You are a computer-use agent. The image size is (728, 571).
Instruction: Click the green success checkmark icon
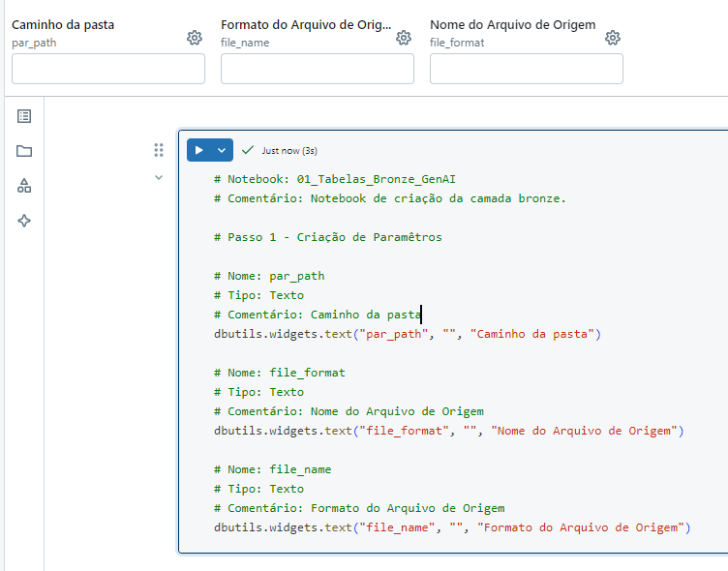248,150
